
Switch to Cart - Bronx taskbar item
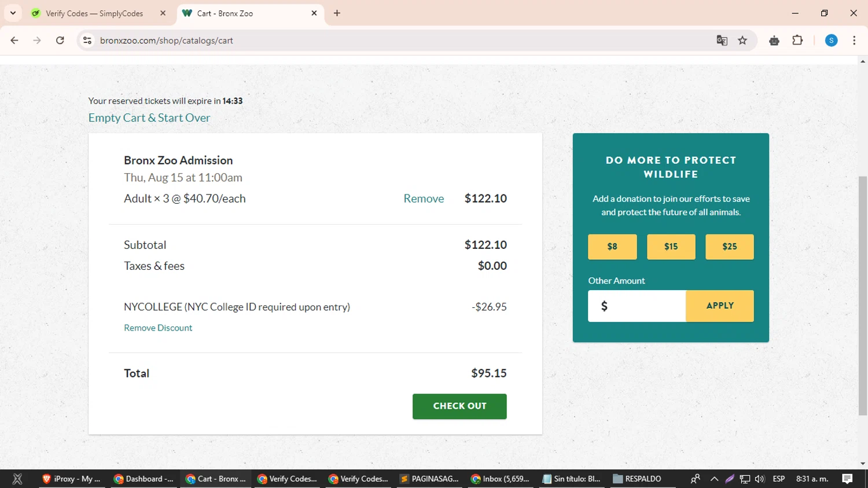click(x=215, y=479)
